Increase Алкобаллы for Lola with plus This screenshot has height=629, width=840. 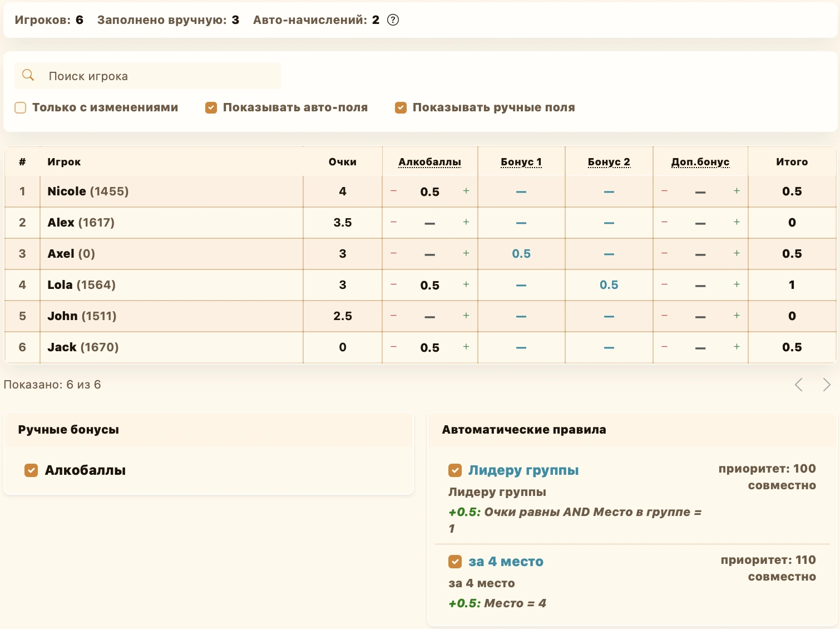pos(466,284)
